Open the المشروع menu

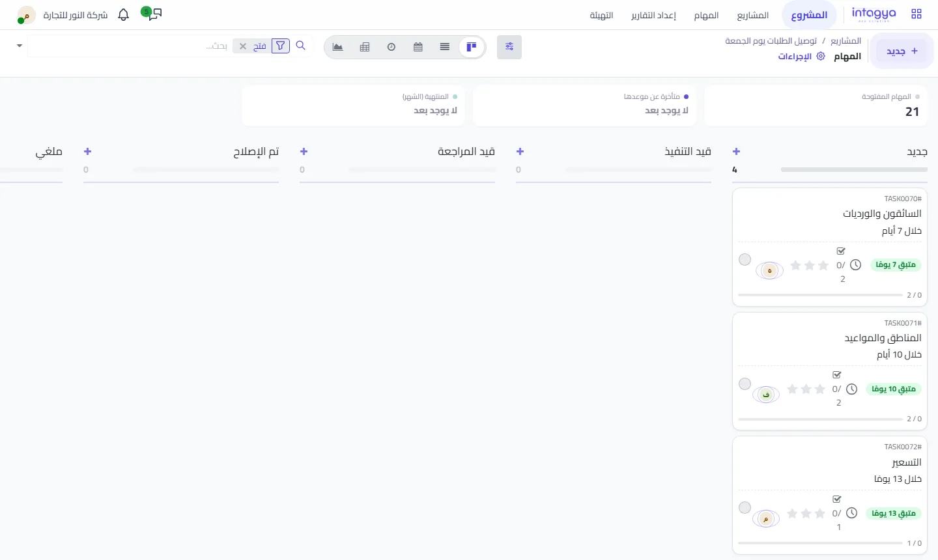pyautogui.click(x=809, y=15)
